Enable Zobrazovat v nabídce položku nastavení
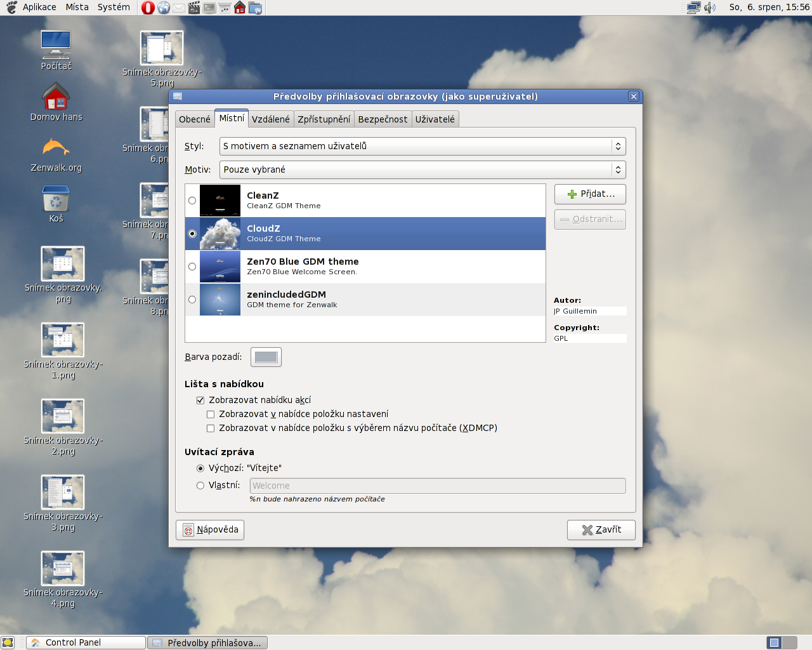The height and width of the screenshot is (650, 812). (211, 414)
